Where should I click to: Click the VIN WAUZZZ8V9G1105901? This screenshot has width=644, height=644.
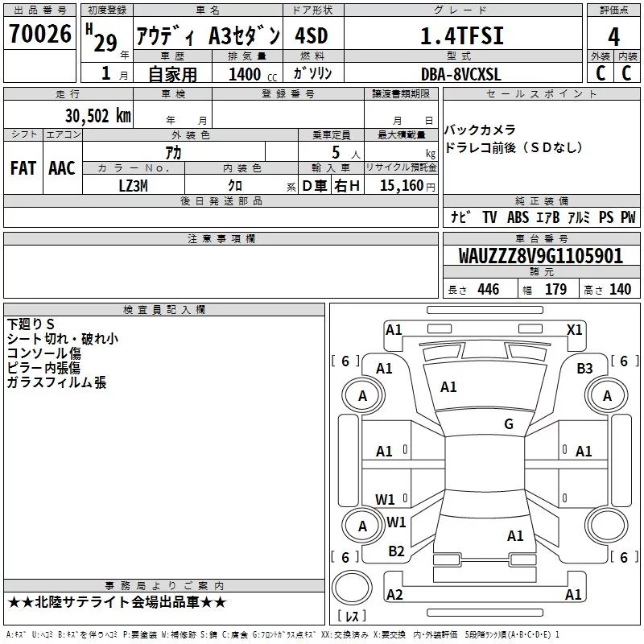pyautogui.click(x=540, y=257)
